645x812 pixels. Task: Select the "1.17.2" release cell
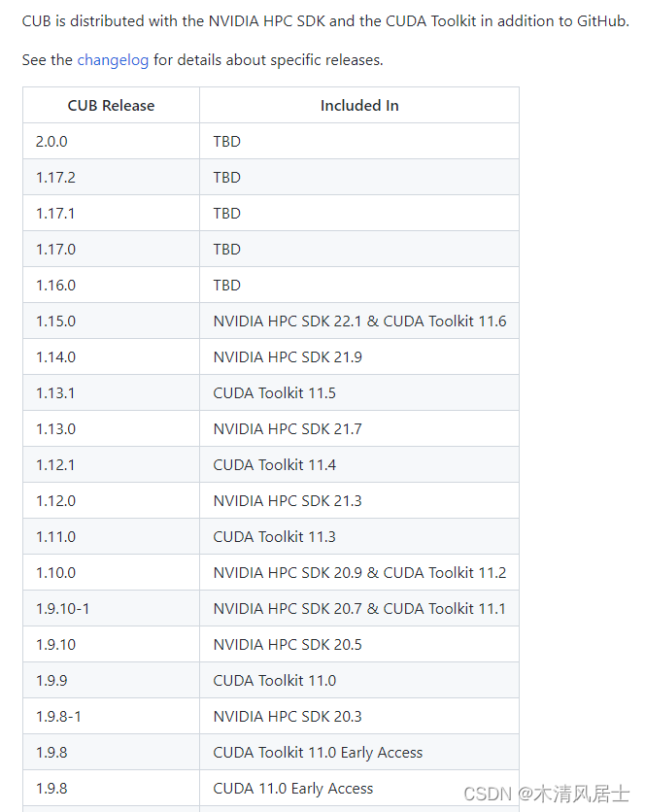coord(111,177)
